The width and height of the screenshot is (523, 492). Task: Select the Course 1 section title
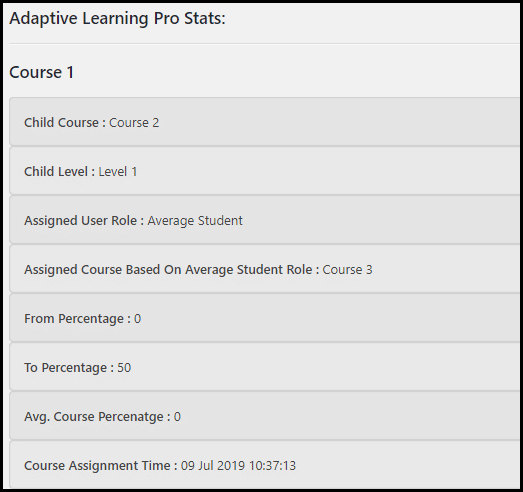42,72
